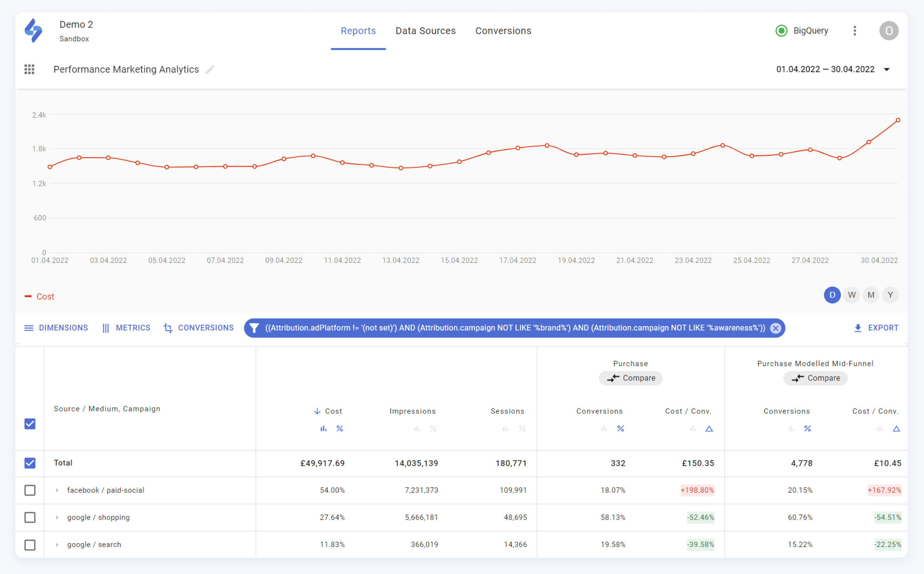Toggle delta for Mid-Funnel Cost / Conv.
924x574 pixels.
896,428
